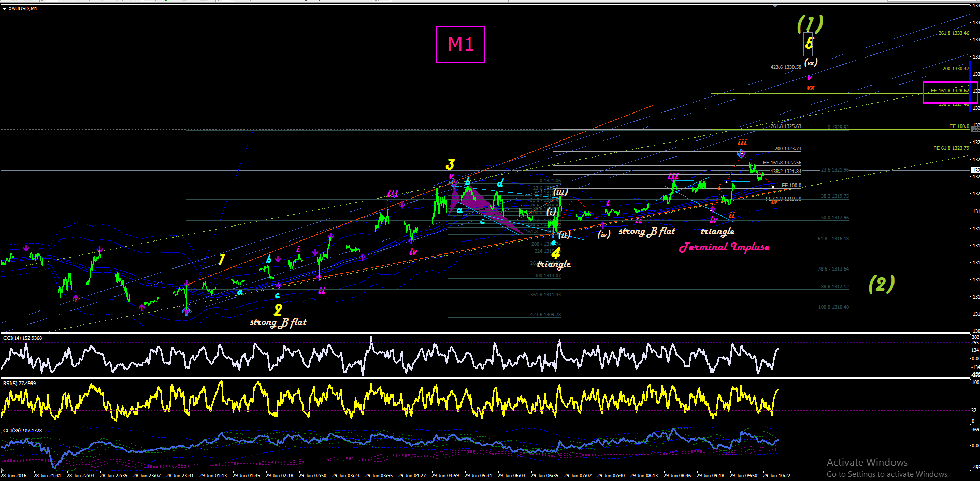
Task: Select the cyan d wave label
Action: pyautogui.click(x=500, y=183)
